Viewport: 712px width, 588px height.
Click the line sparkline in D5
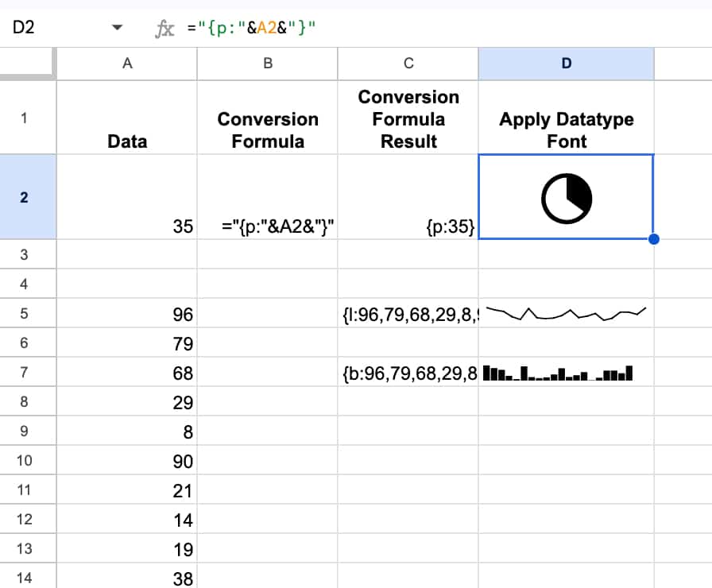pos(567,313)
